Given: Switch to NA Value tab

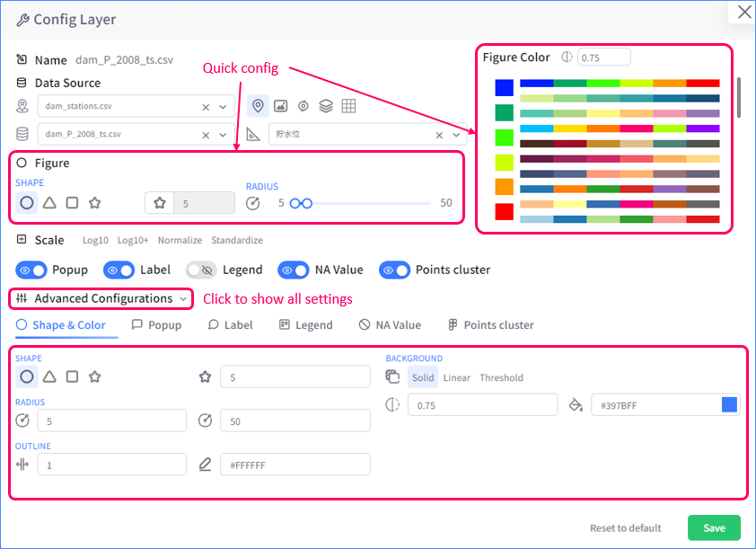Looking at the screenshot, I should click(x=390, y=325).
